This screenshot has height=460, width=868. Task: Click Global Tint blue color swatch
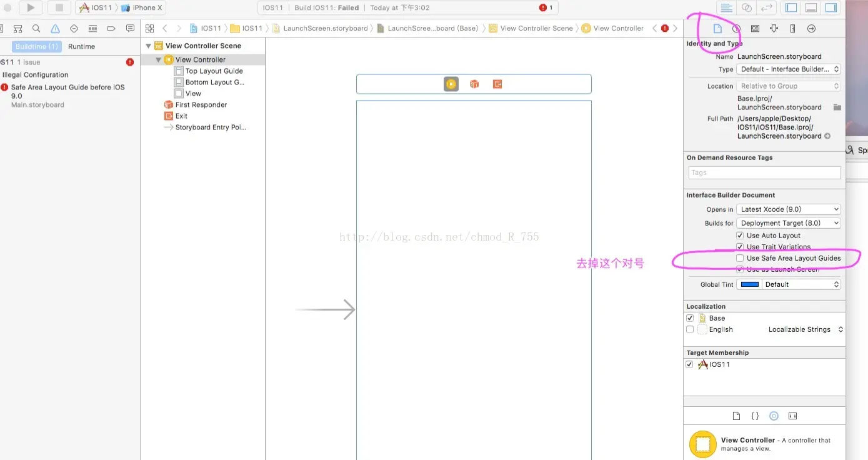(x=749, y=284)
